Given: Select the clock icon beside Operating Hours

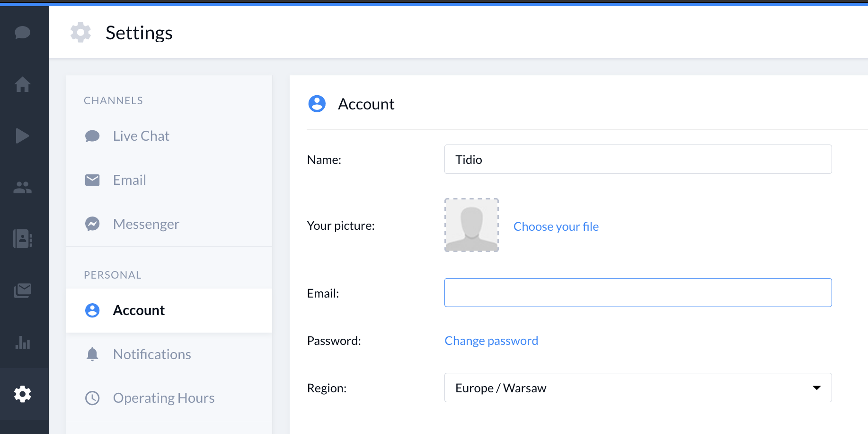Looking at the screenshot, I should tap(92, 398).
